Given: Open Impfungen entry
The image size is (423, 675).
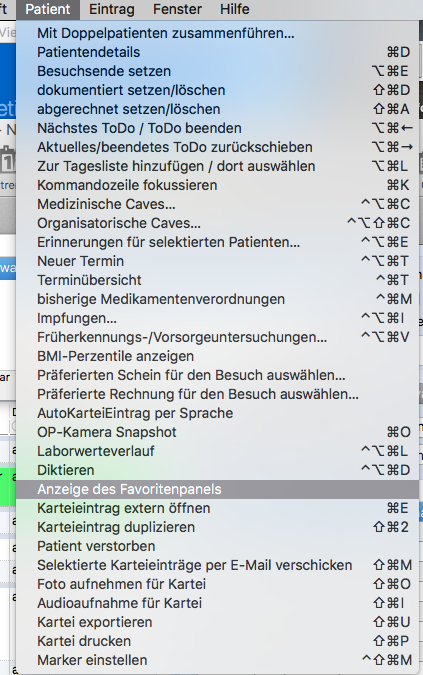Looking at the screenshot, I should coord(217,318).
